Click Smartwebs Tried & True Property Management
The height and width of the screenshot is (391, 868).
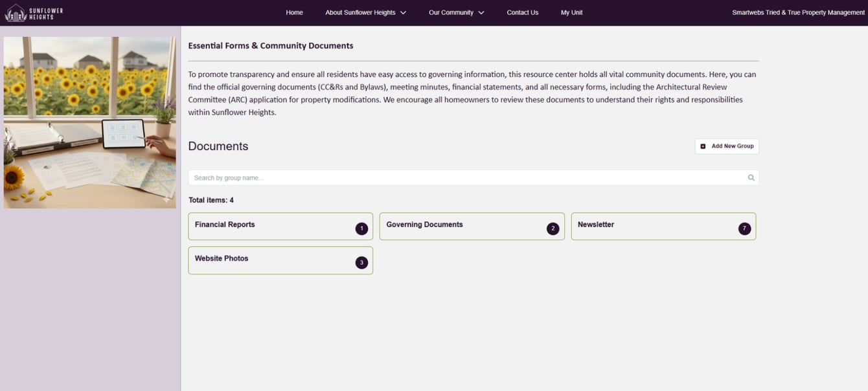[x=798, y=12]
